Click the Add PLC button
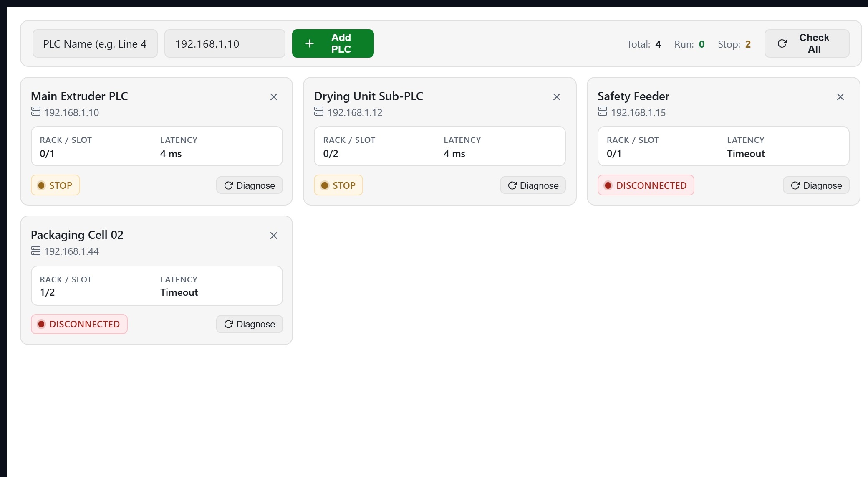Viewport: 868px width, 477px height. 333,43
